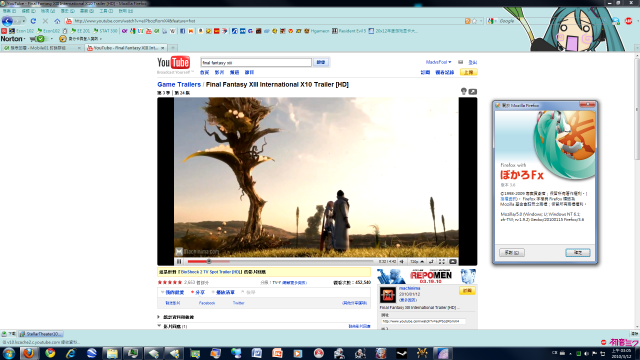
Task: Stop page loading with the X icon
Action: (x=45, y=21)
